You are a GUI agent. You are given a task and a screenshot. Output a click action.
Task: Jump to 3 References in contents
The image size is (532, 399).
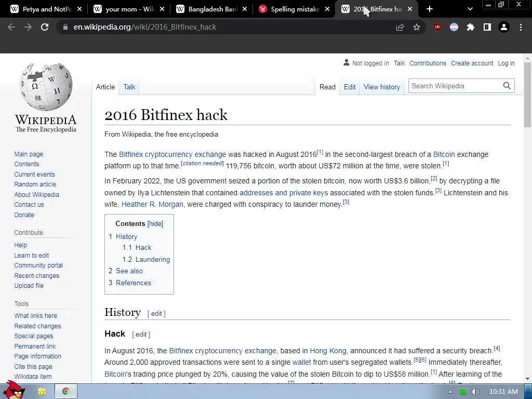pyautogui.click(x=129, y=283)
